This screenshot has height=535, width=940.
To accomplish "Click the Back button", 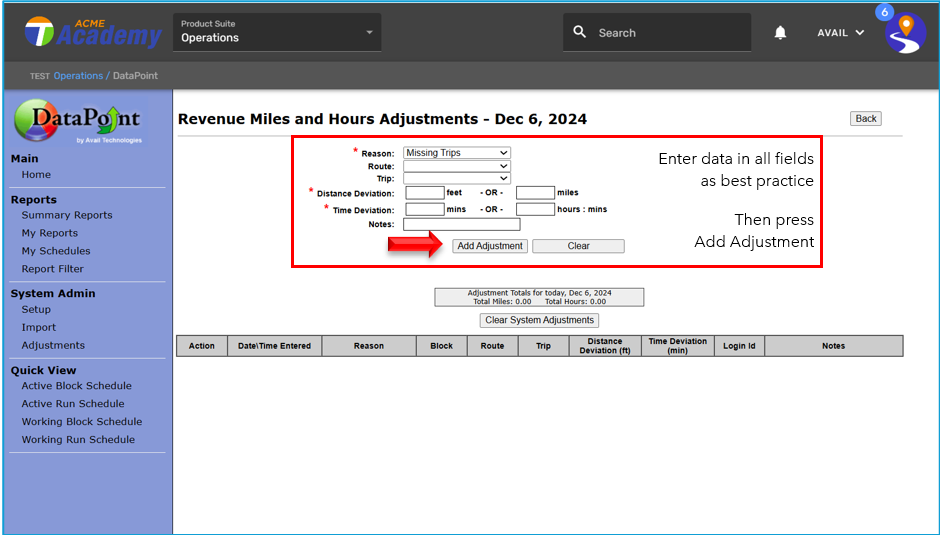I will [866, 119].
